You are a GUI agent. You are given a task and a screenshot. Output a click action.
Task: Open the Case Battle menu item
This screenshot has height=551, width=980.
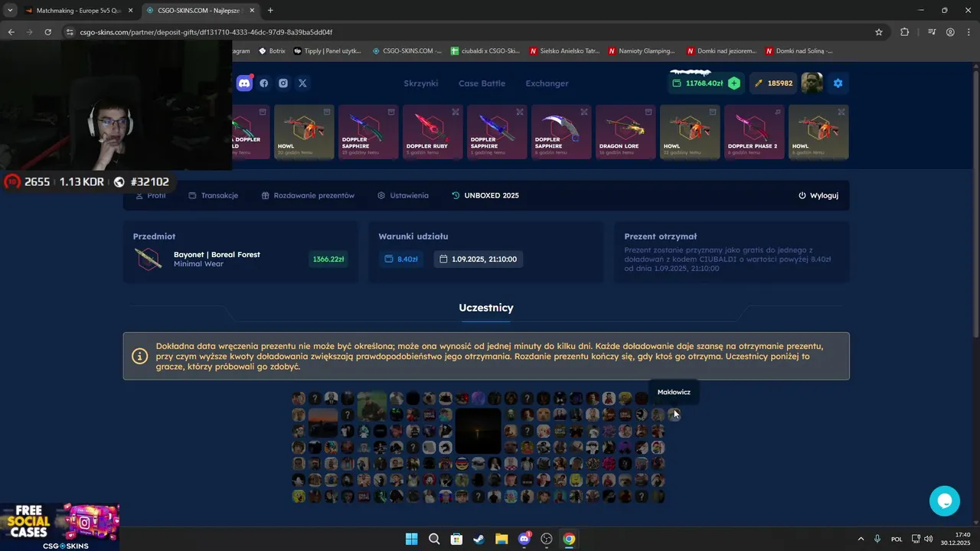pyautogui.click(x=482, y=83)
